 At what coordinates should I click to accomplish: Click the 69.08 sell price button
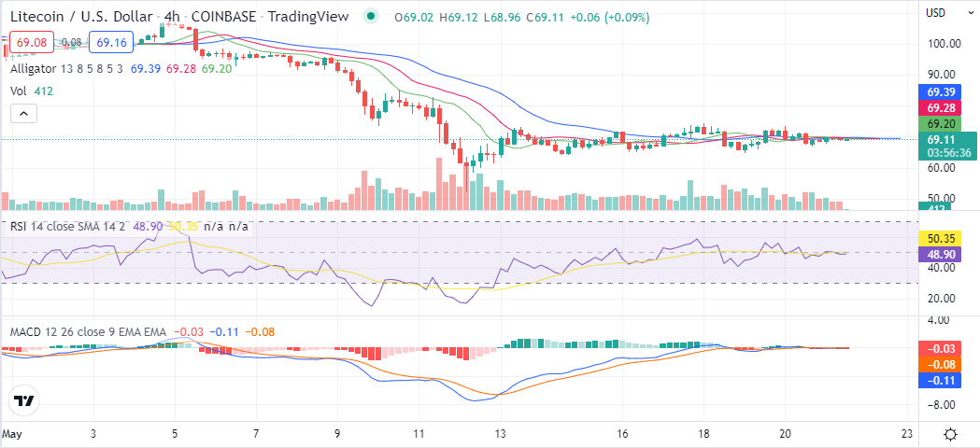[30, 43]
